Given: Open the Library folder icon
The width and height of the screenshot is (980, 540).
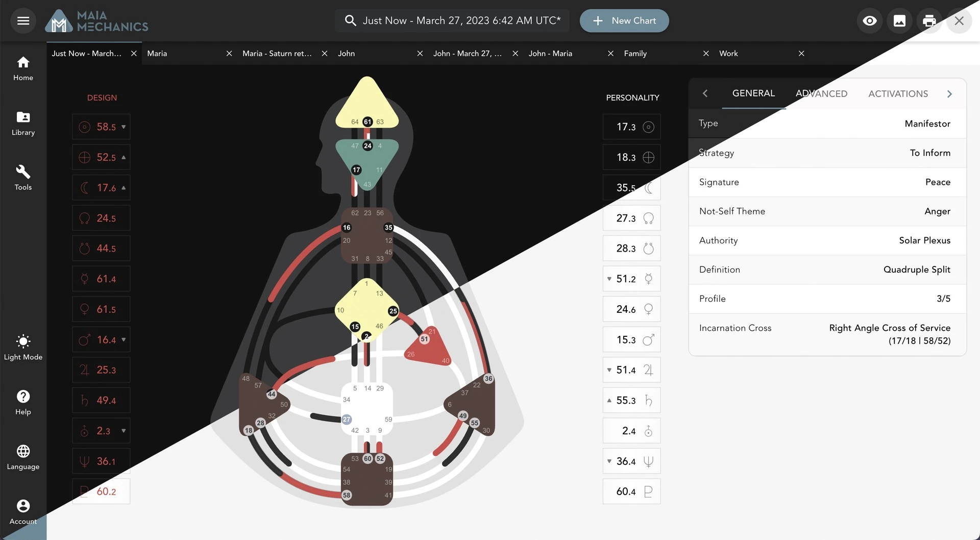Looking at the screenshot, I should [x=23, y=123].
